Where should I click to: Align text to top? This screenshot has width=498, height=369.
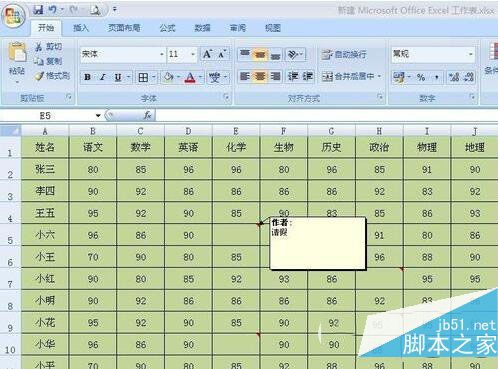(x=245, y=54)
